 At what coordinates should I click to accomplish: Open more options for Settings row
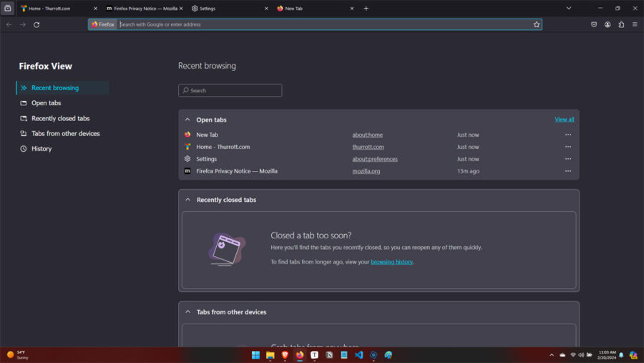tap(568, 159)
